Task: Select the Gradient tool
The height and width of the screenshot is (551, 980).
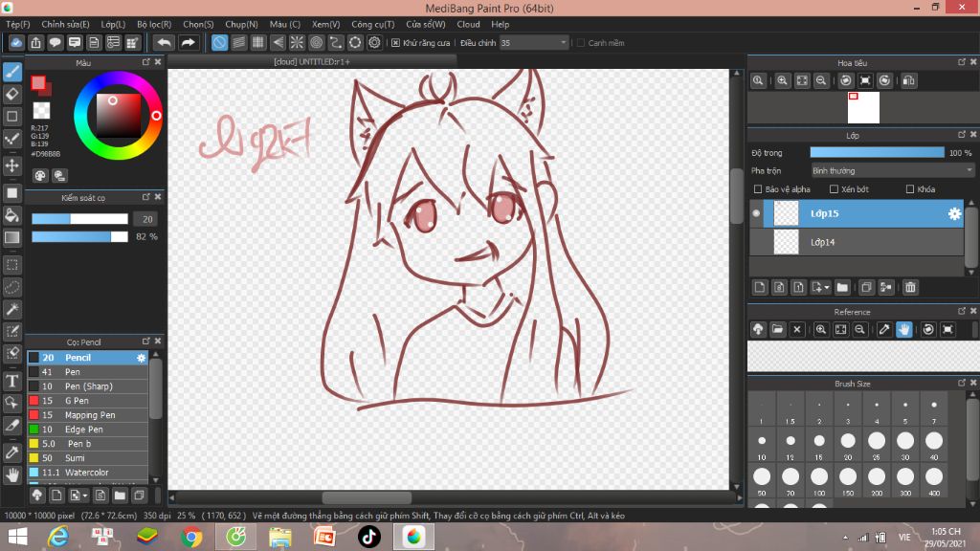Action: tap(11, 237)
